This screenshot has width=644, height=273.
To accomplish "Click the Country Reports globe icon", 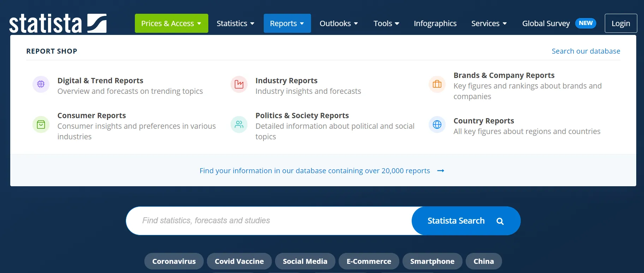I will (437, 125).
